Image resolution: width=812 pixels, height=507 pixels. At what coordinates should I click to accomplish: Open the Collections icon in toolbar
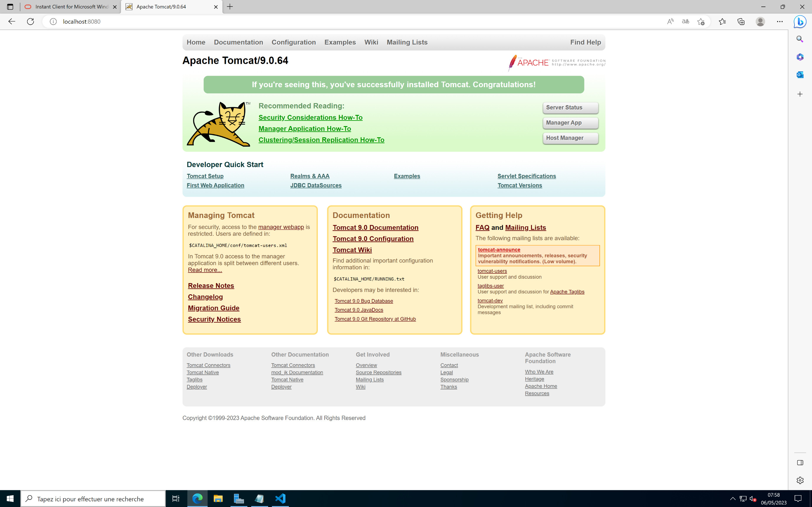tap(741, 22)
